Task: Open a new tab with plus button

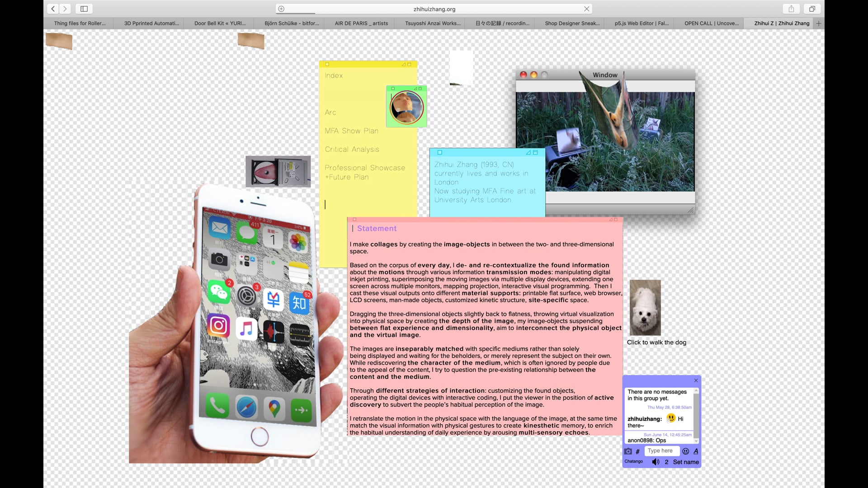Action: pos(818,23)
